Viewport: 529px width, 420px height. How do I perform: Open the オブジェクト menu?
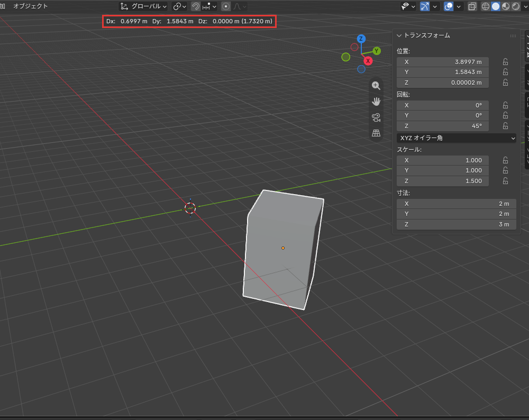[30, 6]
